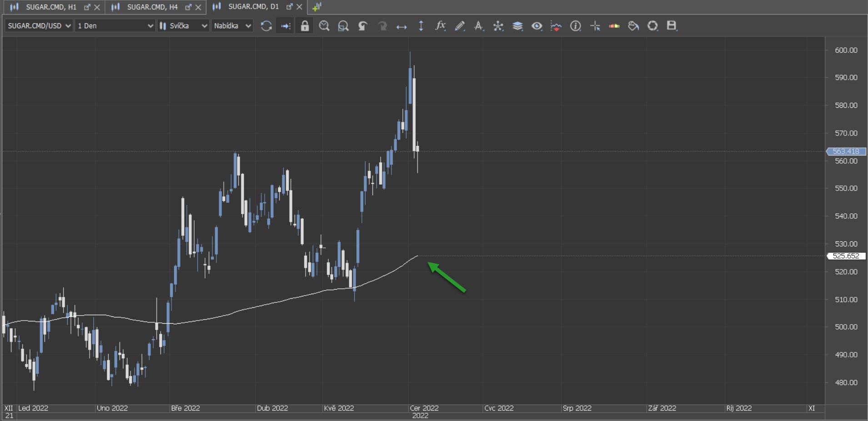This screenshot has height=421, width=868.
Task: Undo the last chart action
Action: [x=363, y=26]
